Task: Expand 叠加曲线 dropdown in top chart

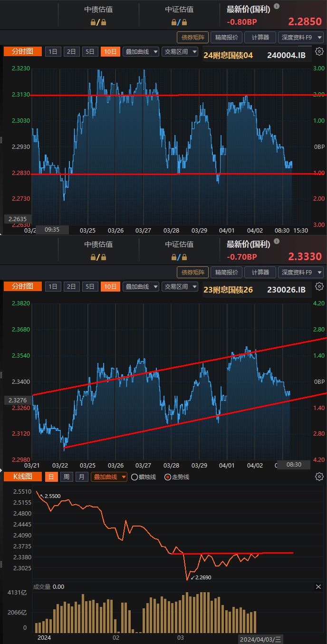Action: click(141, 52)
